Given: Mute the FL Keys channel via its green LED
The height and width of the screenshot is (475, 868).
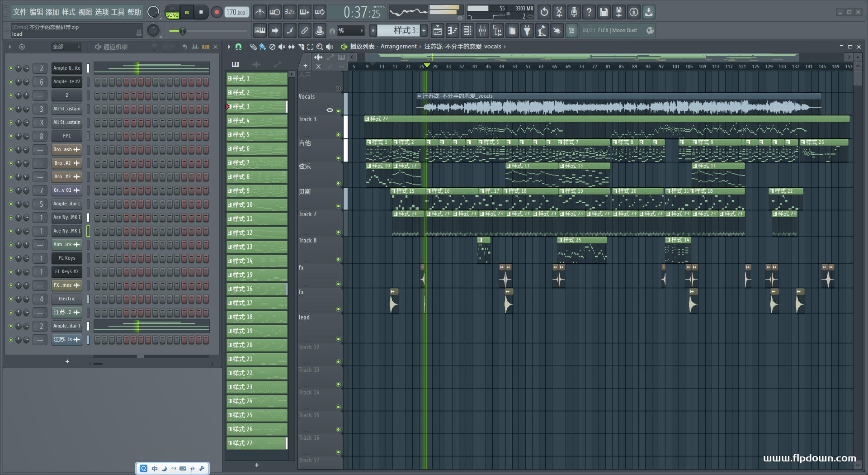Looking at the screenshot, I should pyautogui.click(x=11, y=258).
